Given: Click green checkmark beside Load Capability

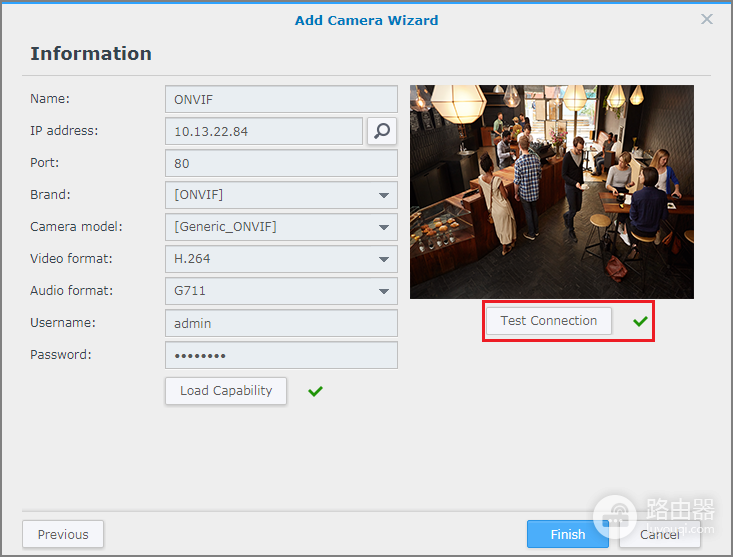Looking at the screenshot, I should pyautogui.click(x=316, y=391).
